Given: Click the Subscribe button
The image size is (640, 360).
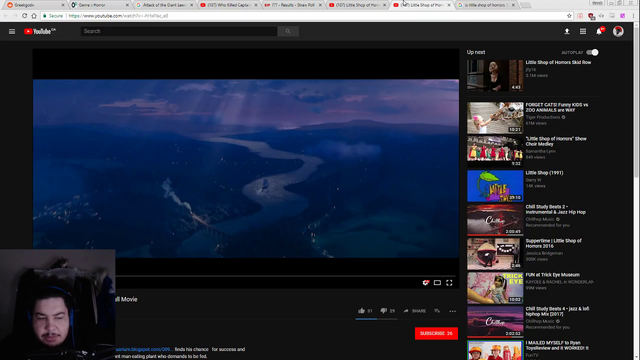Looking at the screenshot, I should tap(436, 333).
